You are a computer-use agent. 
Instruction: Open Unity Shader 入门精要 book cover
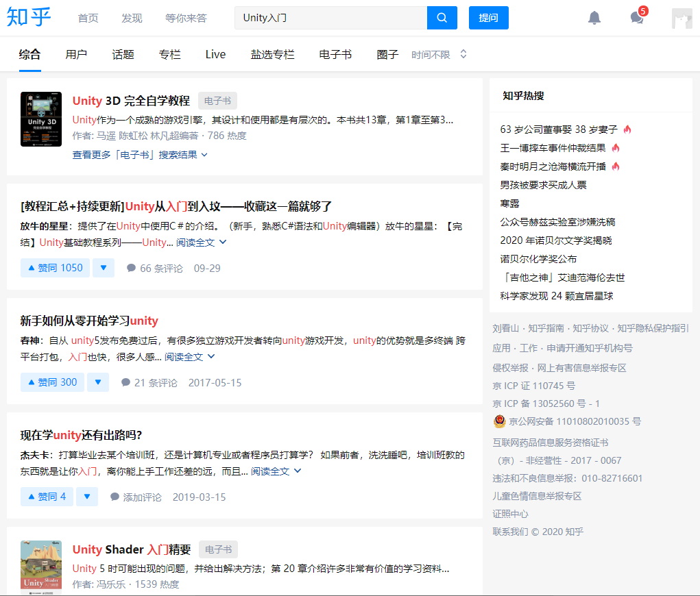click(41, 567)
